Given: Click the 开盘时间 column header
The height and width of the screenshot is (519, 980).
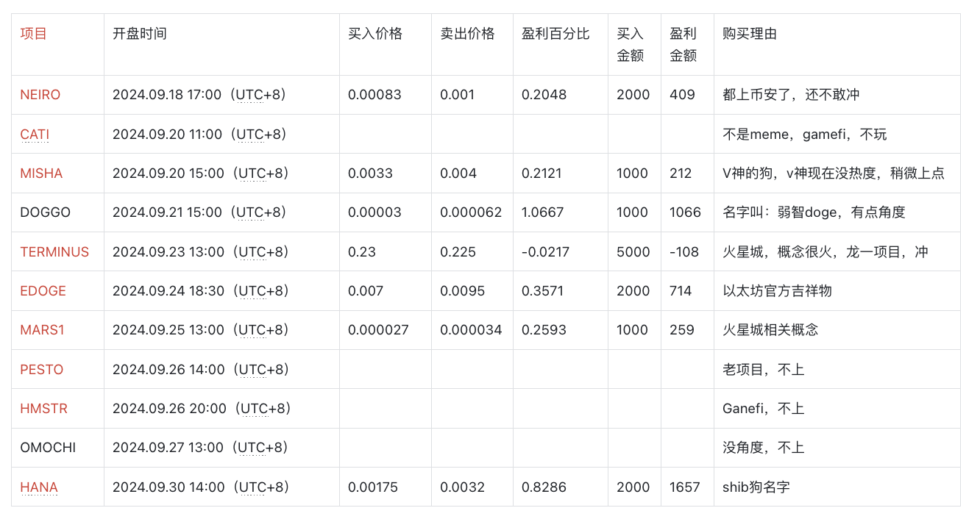Looking at the screenshot, I should coord(140,34).
